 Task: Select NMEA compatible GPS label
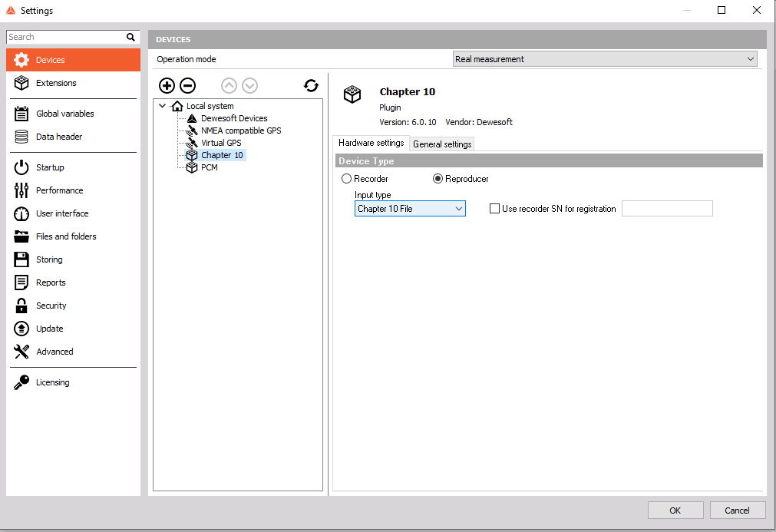(x=241, y=131)
